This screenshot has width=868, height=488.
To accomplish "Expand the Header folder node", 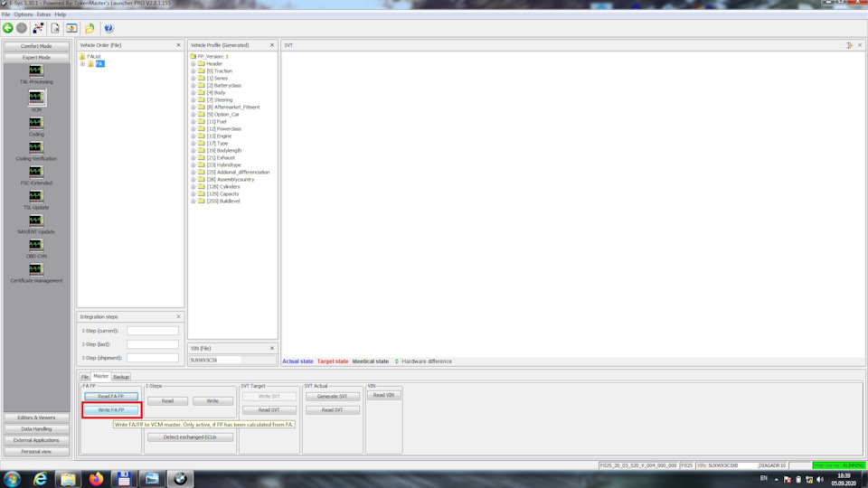I will (193, 63).
